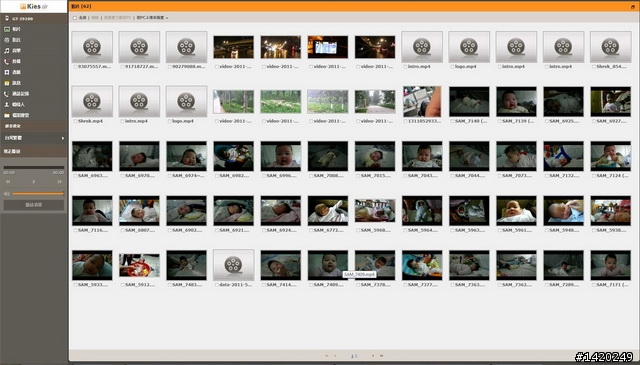
Task: Expand the language selector arrow in sidebar
Action: coord(63,138)
